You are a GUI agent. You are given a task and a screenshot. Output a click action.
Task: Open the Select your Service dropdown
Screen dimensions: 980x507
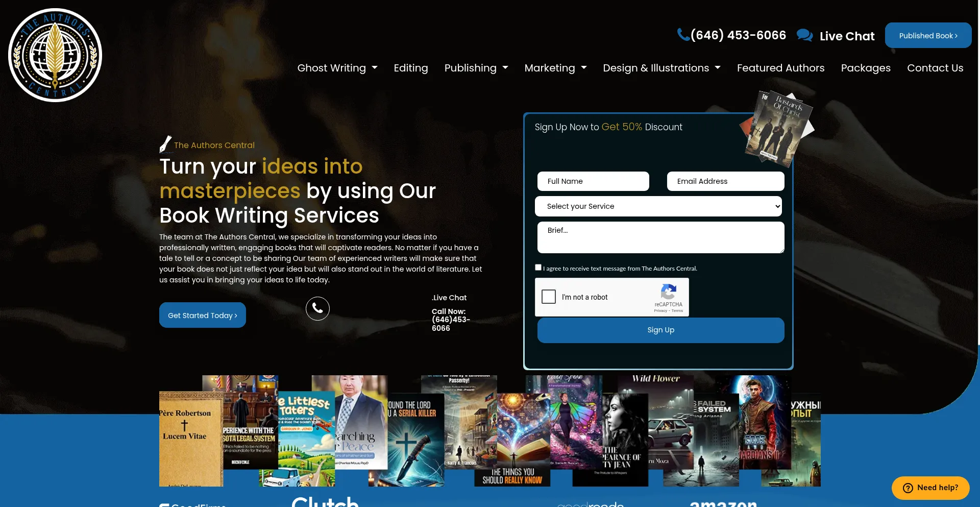coord(658,206)
